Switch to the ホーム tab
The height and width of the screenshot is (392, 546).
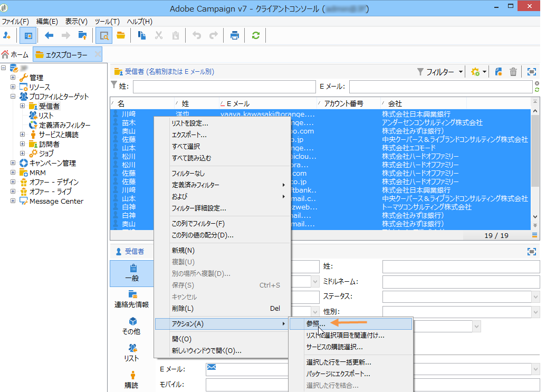point(15,55)
